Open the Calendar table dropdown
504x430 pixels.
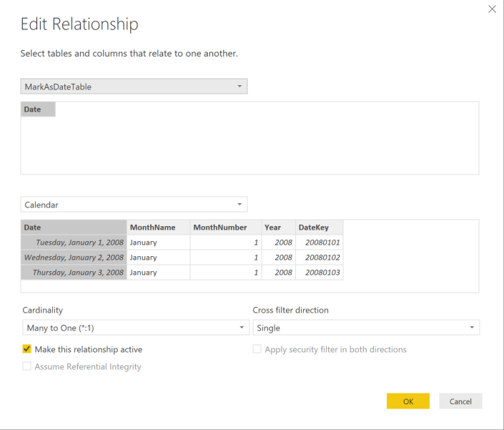click(x=134, y=205)
